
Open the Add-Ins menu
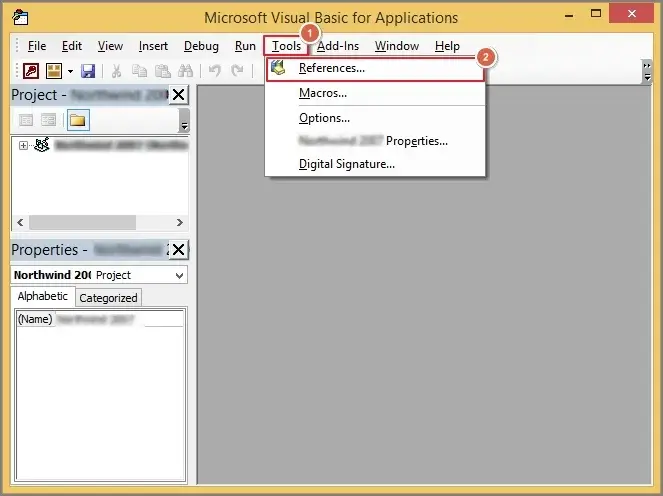tap(338, 46)
